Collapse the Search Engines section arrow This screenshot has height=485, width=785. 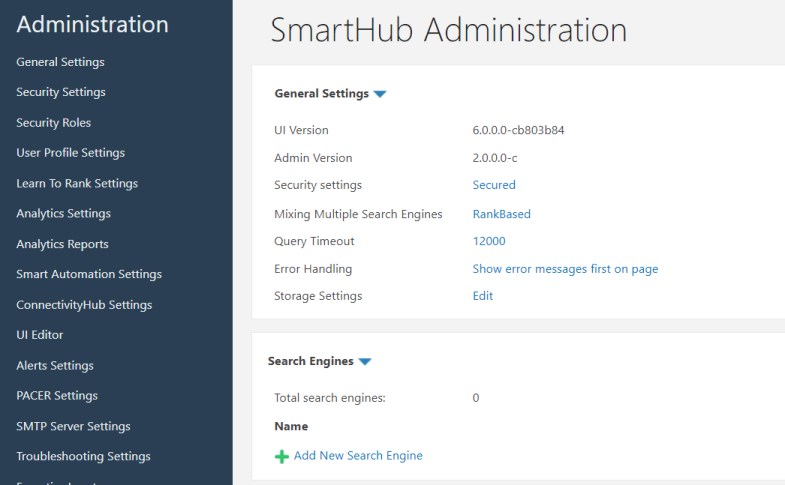[364, 361]
